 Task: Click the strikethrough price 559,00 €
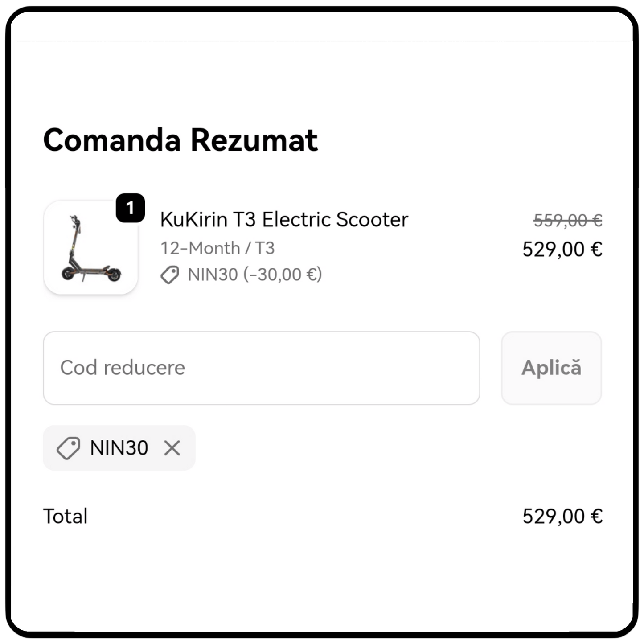(x=568, y=219)
